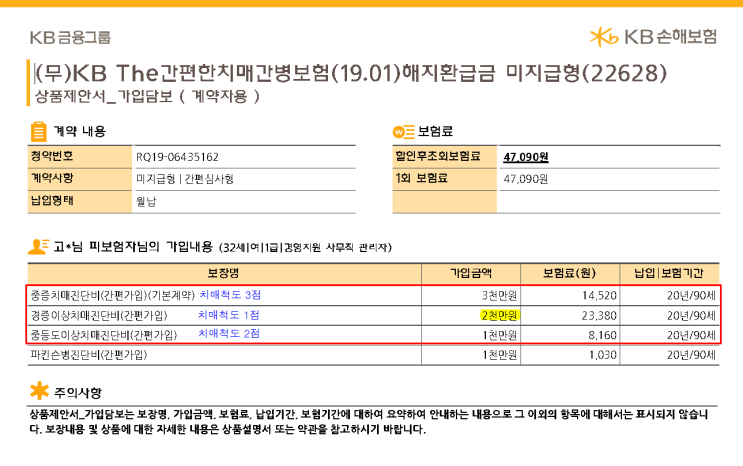Click the 중등도이상치매진단비(간편가입) row name
The width and height of the screenshot is (743, 466).
104,335
